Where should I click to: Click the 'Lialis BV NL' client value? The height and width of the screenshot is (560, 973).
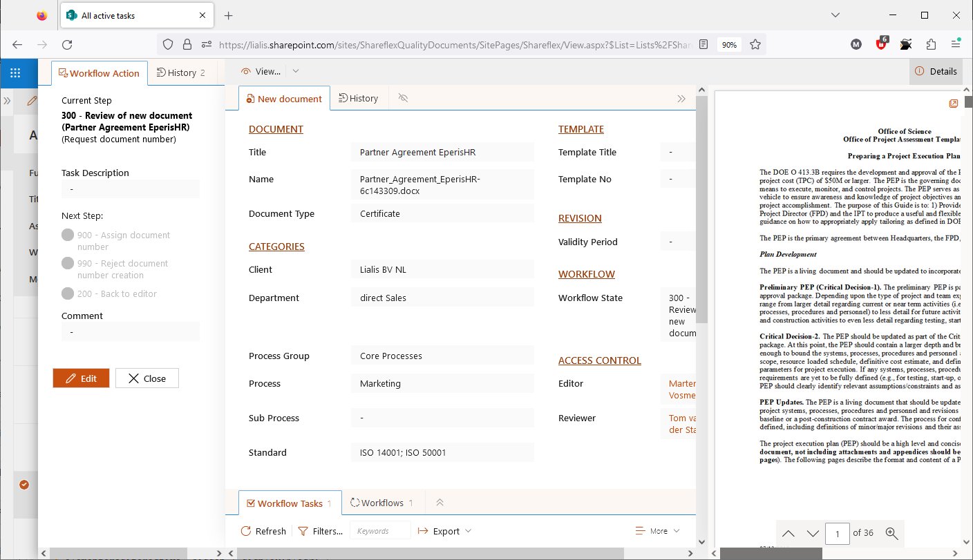[x=383, y=269]
